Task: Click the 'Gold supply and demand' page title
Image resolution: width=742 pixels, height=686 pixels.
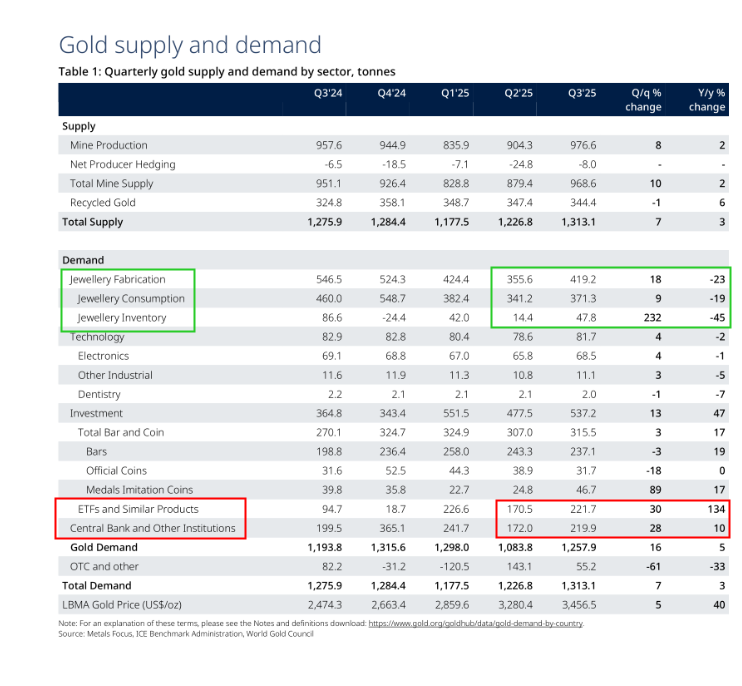Action: (x=190, y=45)
